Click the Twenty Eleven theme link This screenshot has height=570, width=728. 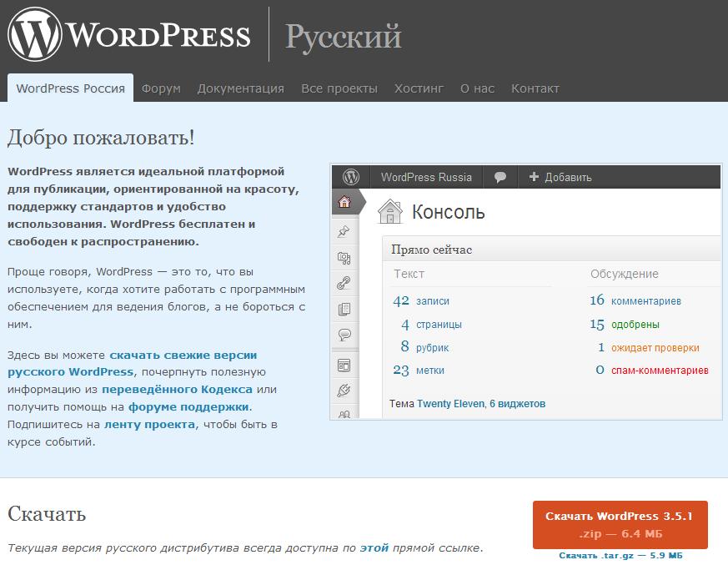coord(450,404)
